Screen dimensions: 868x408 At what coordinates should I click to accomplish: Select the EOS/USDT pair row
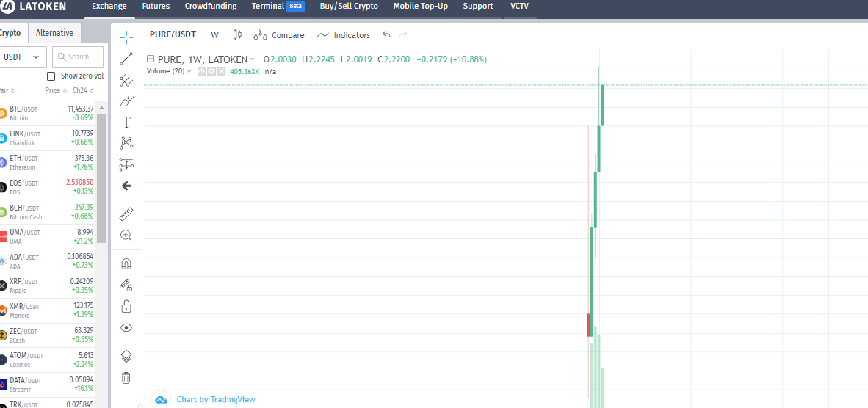coord(48,187)
